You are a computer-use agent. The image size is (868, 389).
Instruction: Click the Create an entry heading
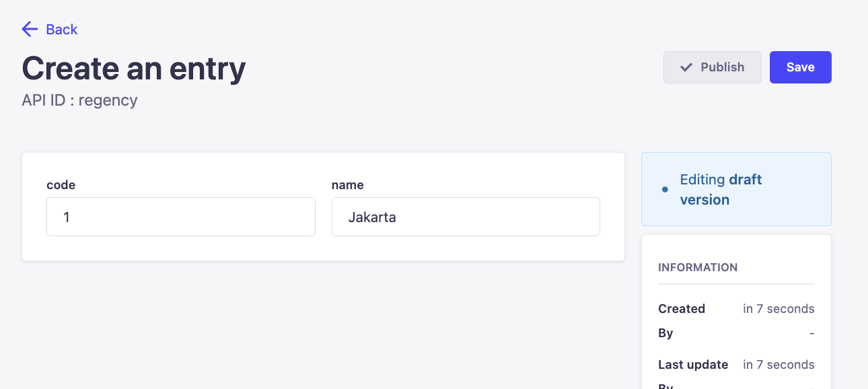tap(133, 68)
